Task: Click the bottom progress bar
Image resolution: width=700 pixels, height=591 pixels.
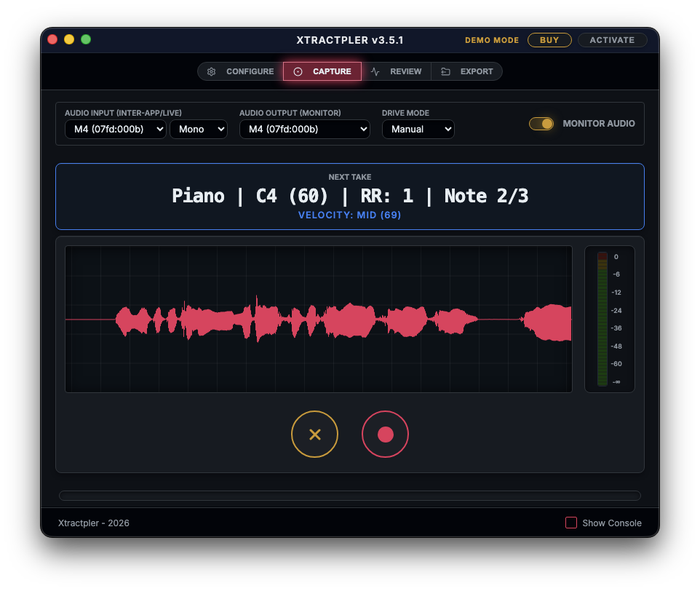Action: pos(350,495)
